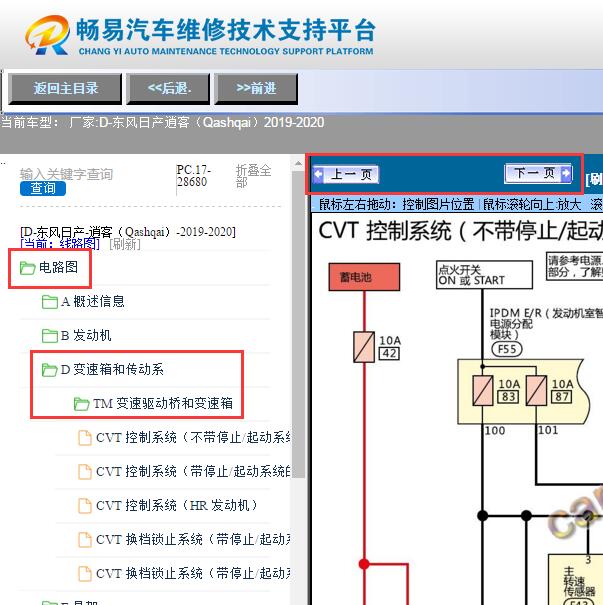Viewport: 603px width, 605px height.
Task: Go to previous page with 上一页
Action: [346, 174]
